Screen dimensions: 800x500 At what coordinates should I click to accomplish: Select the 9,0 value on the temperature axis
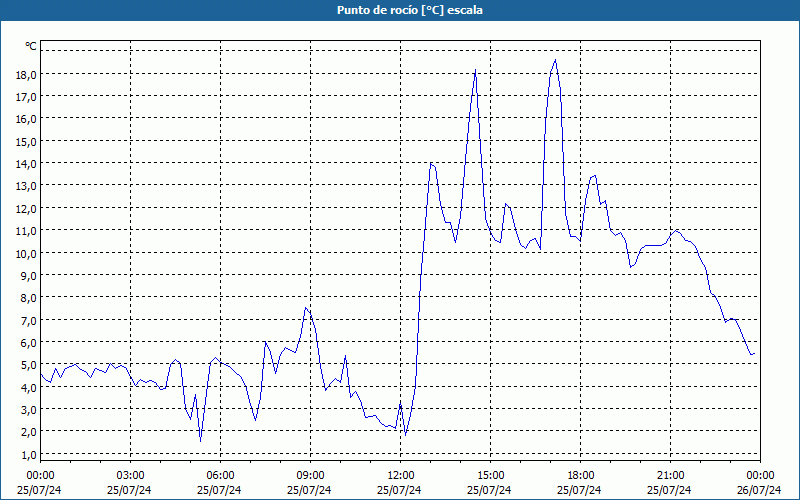(x=29, y=276)
